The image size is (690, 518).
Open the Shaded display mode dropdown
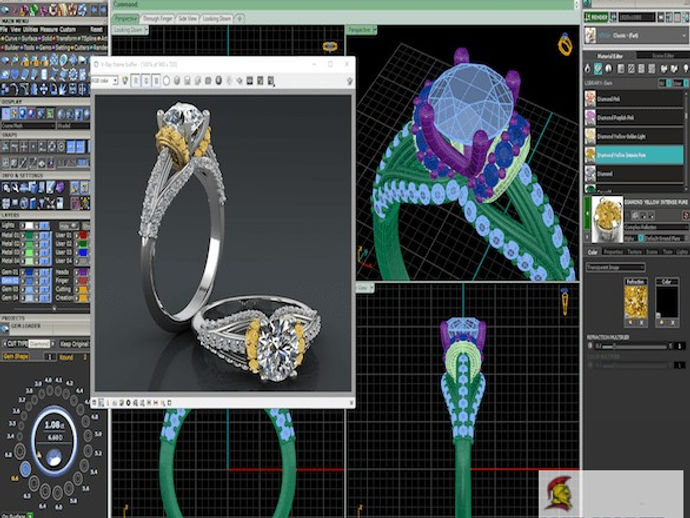tap(73, 126)
